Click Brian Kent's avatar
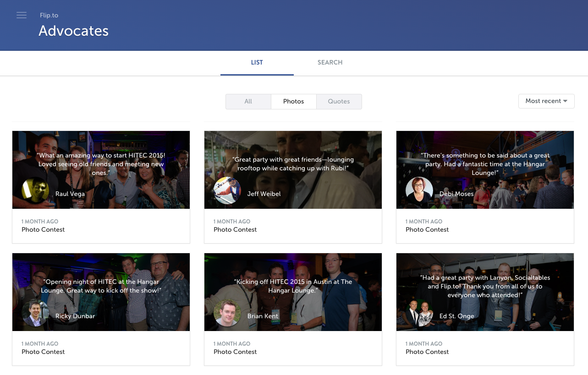This screenshot has height=375, width=588. point(227,313)
